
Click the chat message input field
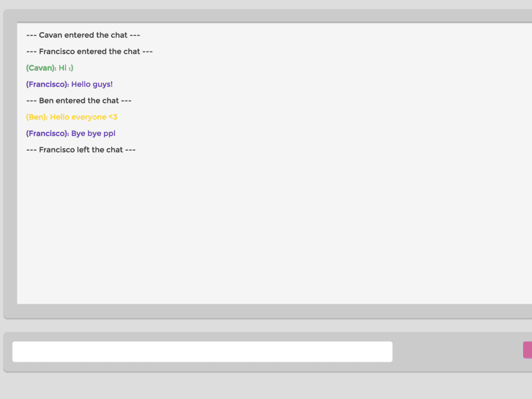(202, 352)
